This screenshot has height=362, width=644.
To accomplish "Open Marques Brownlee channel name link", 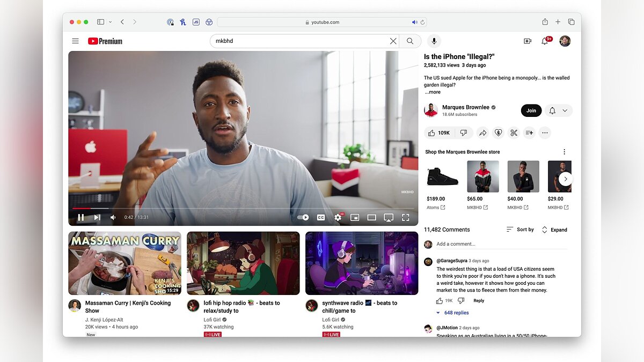I will click(466, 107).
